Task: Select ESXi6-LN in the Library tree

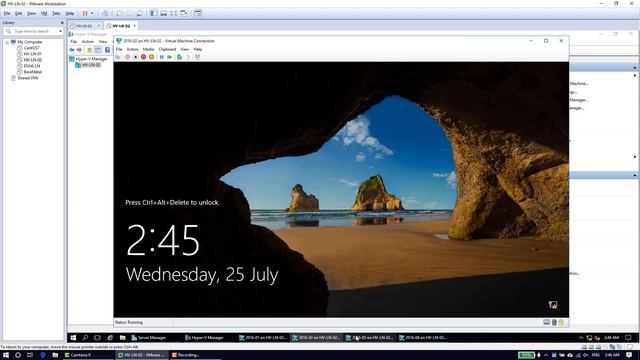Action: [x=31, y=66]
